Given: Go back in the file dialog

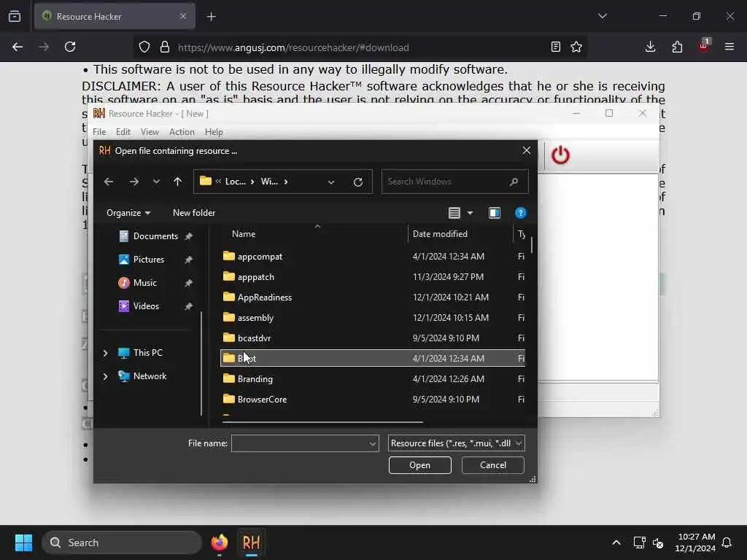Looking at the screenshot, I should pos(109,182).
